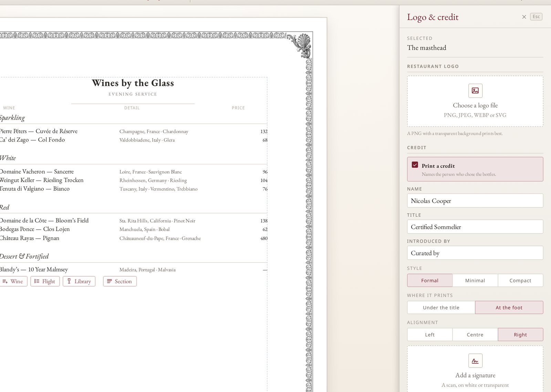This screenshot has width=551, height=392.
Task: Uncheck the Print a credit checkbox
Action: click(x=415, y=165)
